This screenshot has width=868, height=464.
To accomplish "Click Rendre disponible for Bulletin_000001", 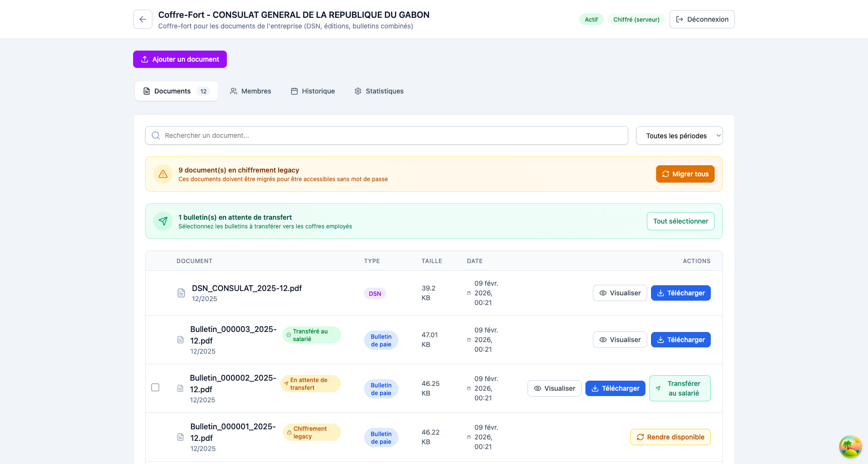I will click(x=670, y=437).
